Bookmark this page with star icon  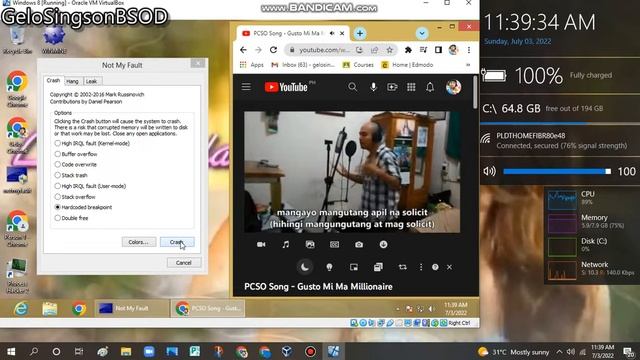pyautogui.click(x=390, y=50)
